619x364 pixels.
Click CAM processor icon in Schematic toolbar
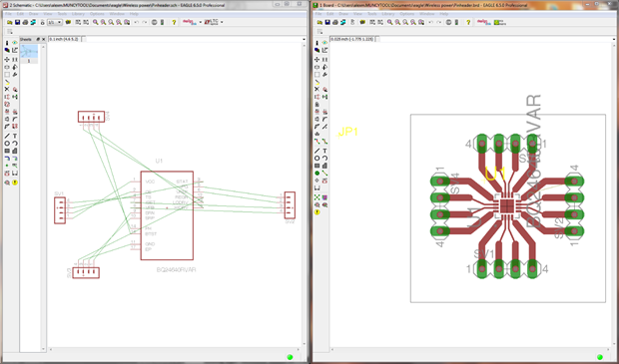33,23
